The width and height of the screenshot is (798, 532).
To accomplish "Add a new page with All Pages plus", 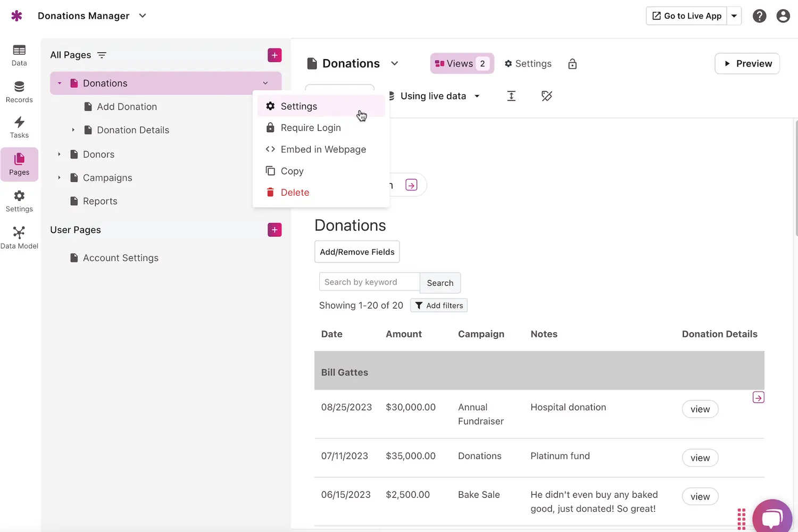I will (275, 55).
